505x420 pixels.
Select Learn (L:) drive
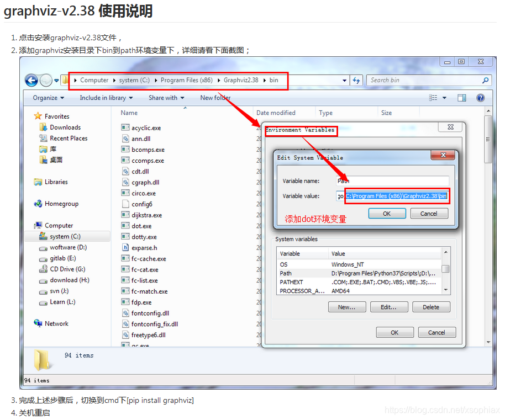(x=57, y=302)
